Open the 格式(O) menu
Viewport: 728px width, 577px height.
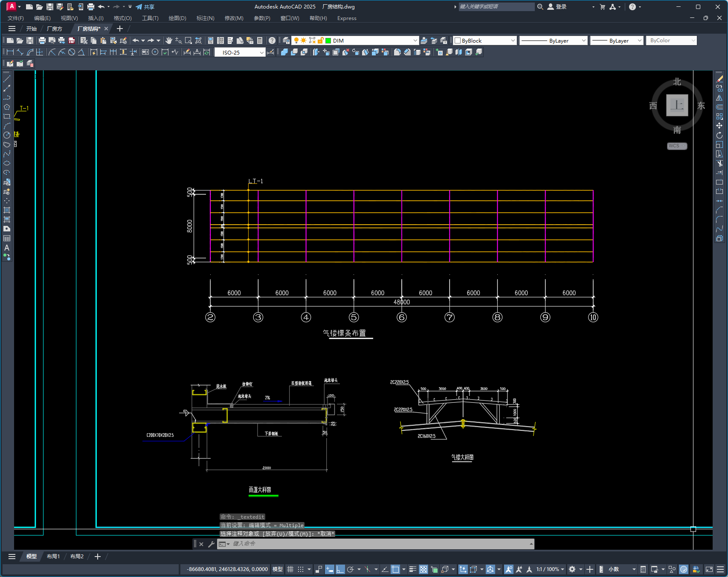pos(123,18)
